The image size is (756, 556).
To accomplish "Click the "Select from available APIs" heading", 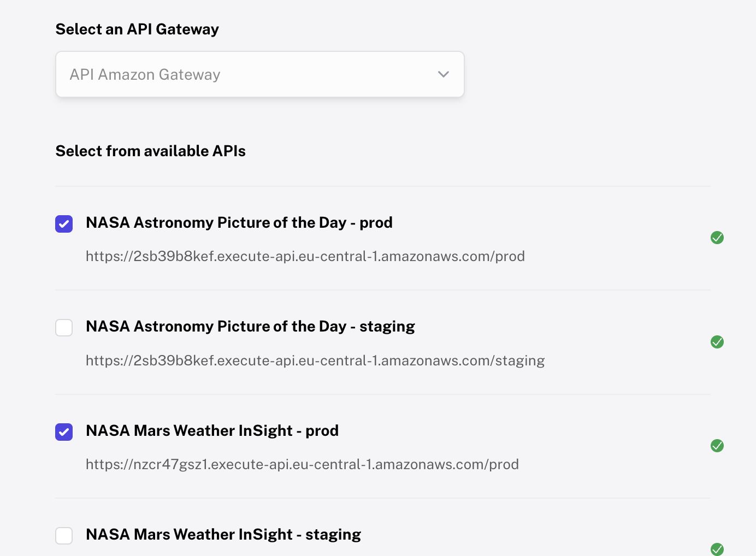I will point(150,151).
